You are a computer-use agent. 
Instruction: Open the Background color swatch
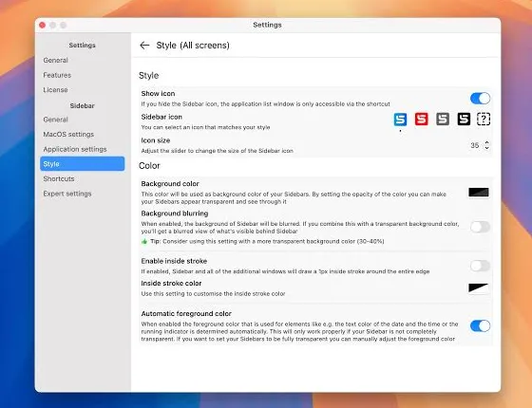pyautogui.click(x=479, y=193)
